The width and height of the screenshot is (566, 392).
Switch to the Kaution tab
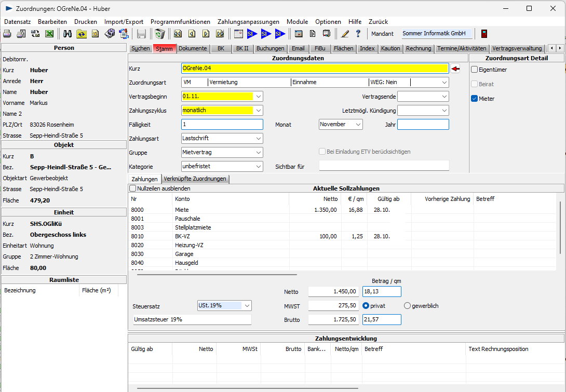[390, 48]
